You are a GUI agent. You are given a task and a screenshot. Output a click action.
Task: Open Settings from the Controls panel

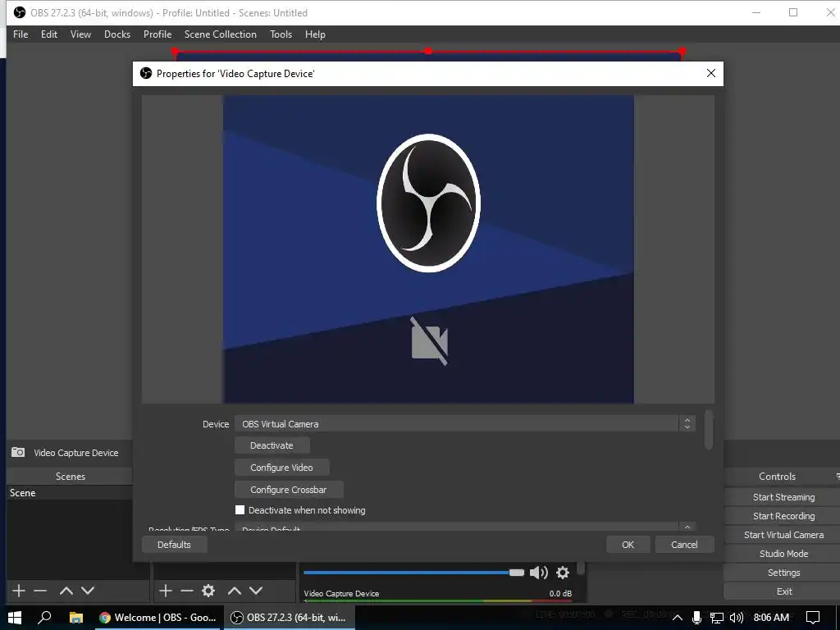pos(783,573)
